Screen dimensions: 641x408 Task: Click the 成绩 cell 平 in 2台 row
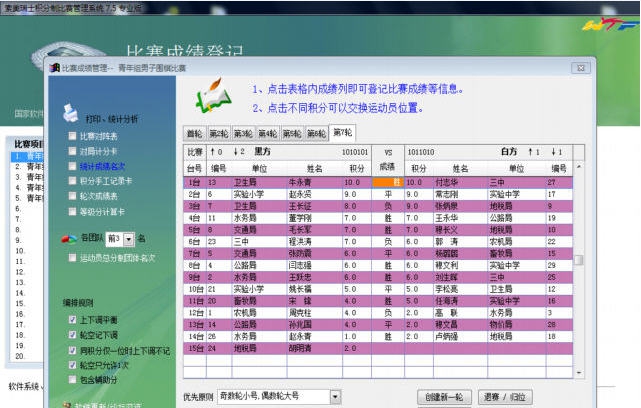[x=388, y=194]
